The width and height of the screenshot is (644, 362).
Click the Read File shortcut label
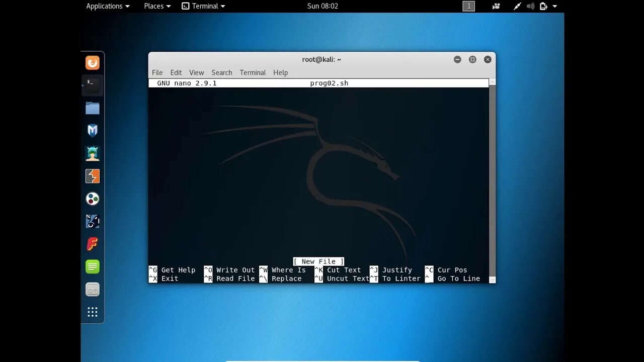click(x=235, y=279)
